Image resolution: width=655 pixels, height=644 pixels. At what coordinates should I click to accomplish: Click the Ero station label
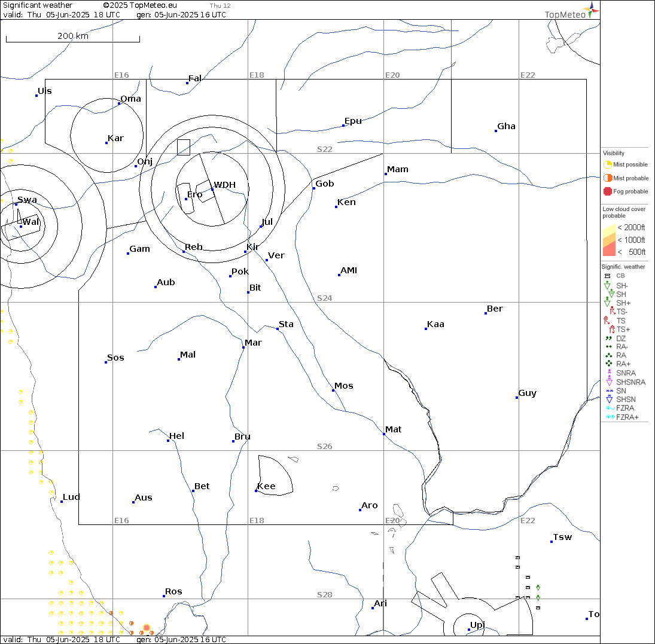194,194
